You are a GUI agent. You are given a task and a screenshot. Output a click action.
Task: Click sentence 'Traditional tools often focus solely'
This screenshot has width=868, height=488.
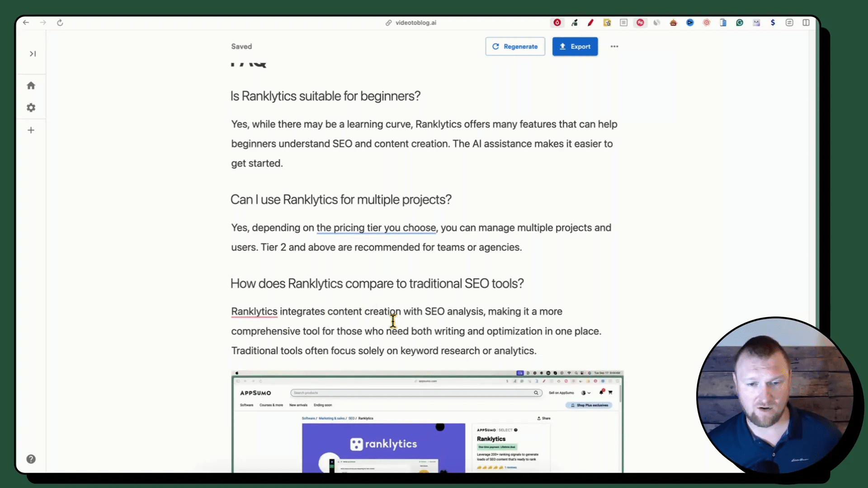[x=384, y=351]
